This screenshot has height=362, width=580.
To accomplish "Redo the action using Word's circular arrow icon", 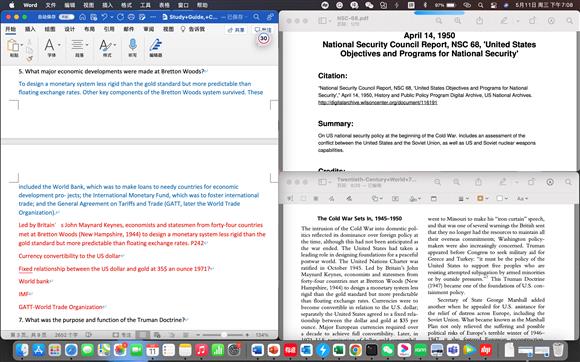I will tap(120, 17).
